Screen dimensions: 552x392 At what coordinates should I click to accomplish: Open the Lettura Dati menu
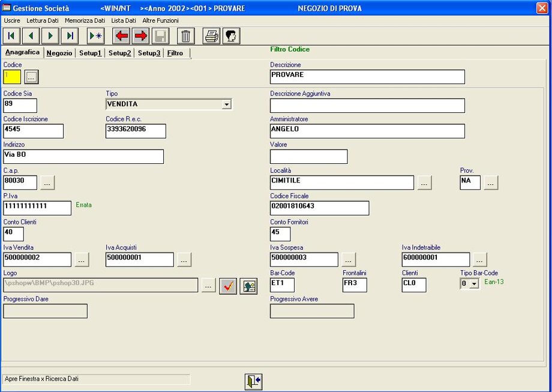[43, 20]
